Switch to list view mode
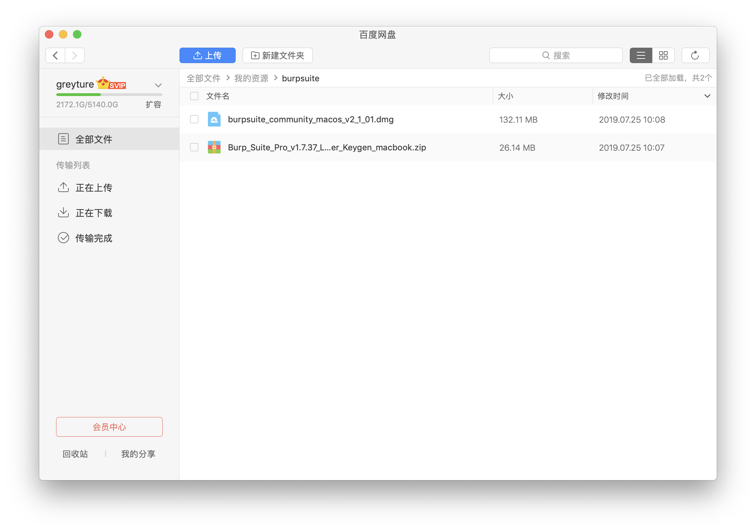 641,55
